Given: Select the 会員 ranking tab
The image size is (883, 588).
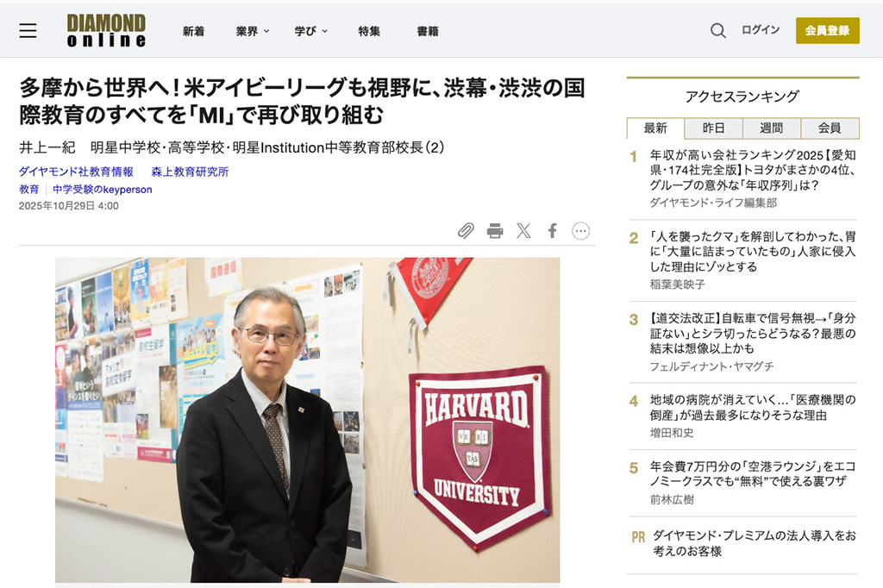Looking at the screenshot, I should 830,128.
